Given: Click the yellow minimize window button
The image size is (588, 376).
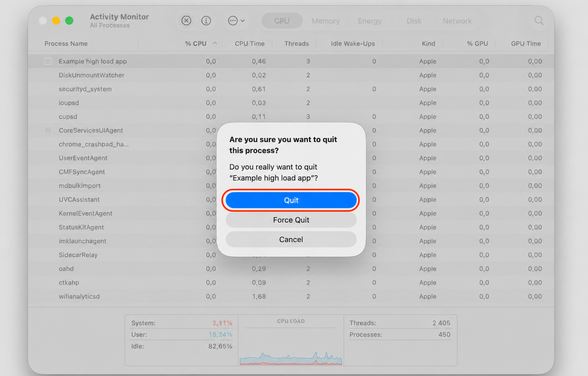Looking at the screenshot, I should click(x=56, y=21).
